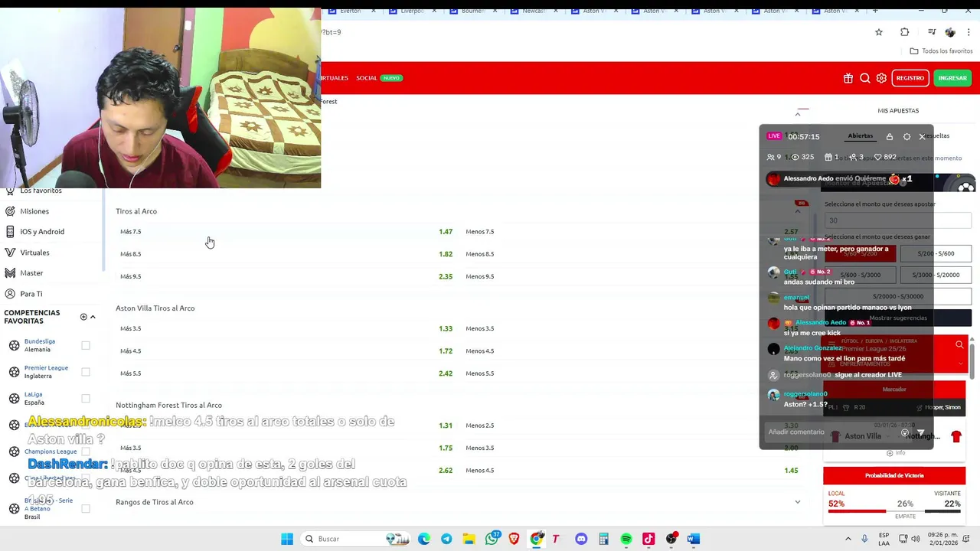Open File Explorer from the taskbar
Screen dimensions: 980x551
pyautogui.click(x=469, y=539)
